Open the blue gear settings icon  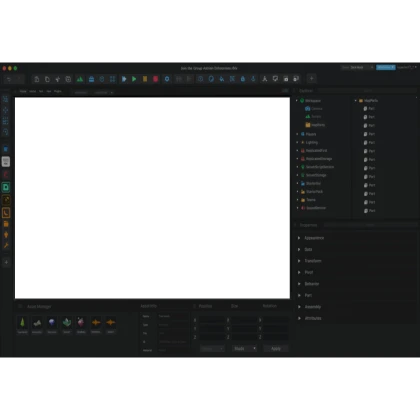click(167, 79)
